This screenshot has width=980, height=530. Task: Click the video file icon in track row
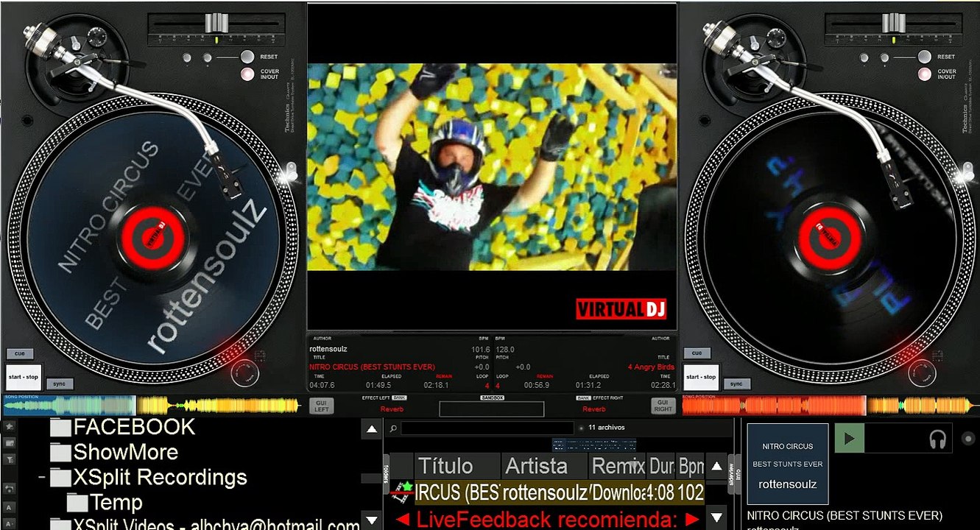tap(401, 492)
